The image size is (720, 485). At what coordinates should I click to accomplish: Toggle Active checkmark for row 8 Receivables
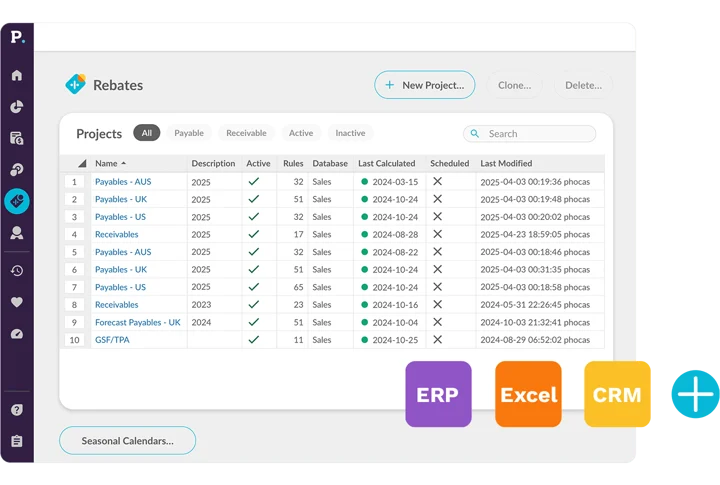pyautogui.click(x=254, y=305)
